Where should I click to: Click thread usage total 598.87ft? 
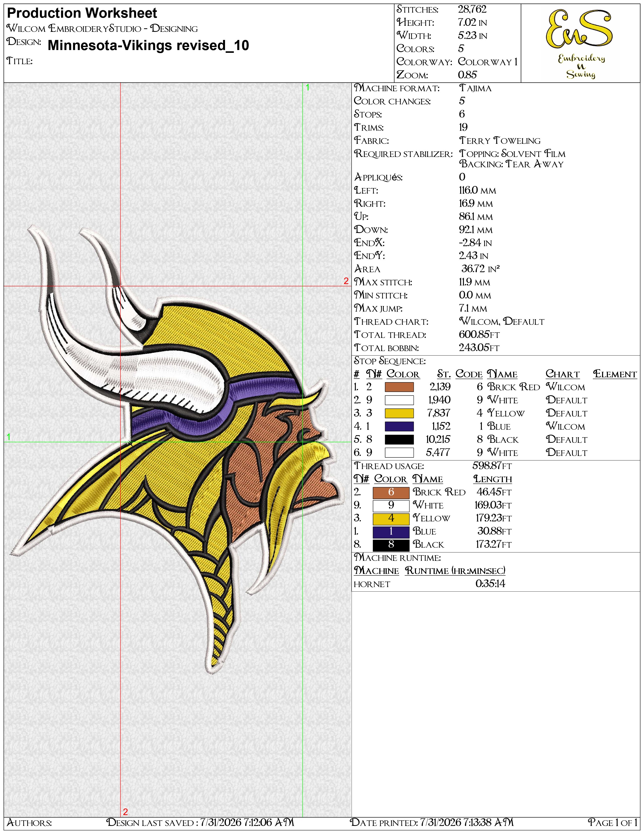pos(492,466)
